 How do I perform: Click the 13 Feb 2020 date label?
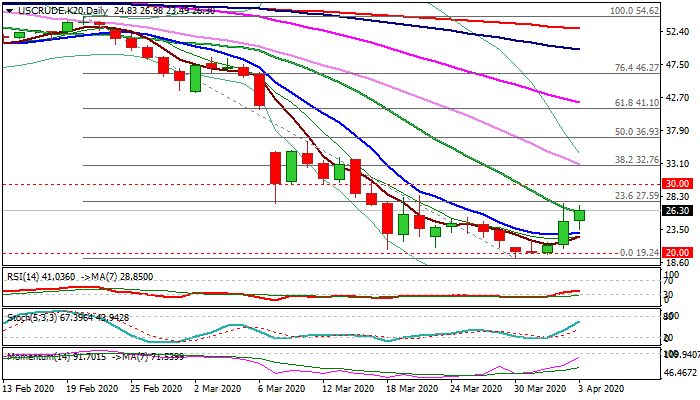[x=30, y=386]
